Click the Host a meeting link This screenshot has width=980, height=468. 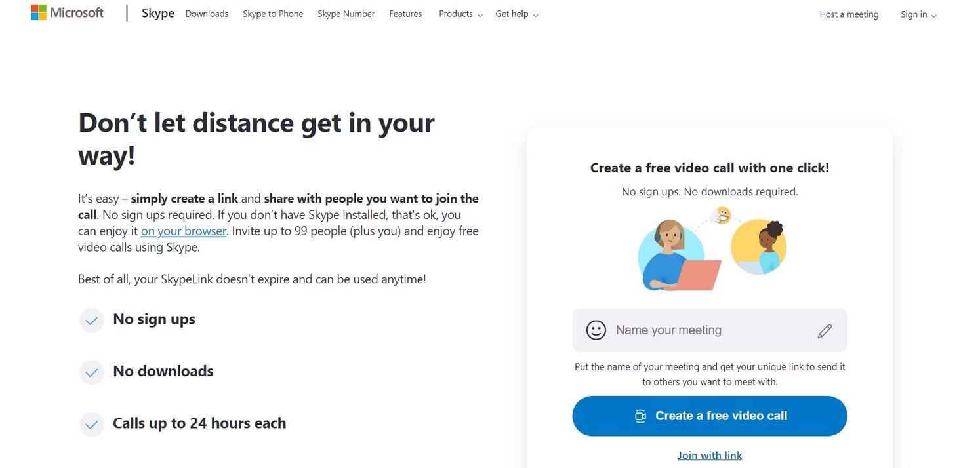[849, 14]
